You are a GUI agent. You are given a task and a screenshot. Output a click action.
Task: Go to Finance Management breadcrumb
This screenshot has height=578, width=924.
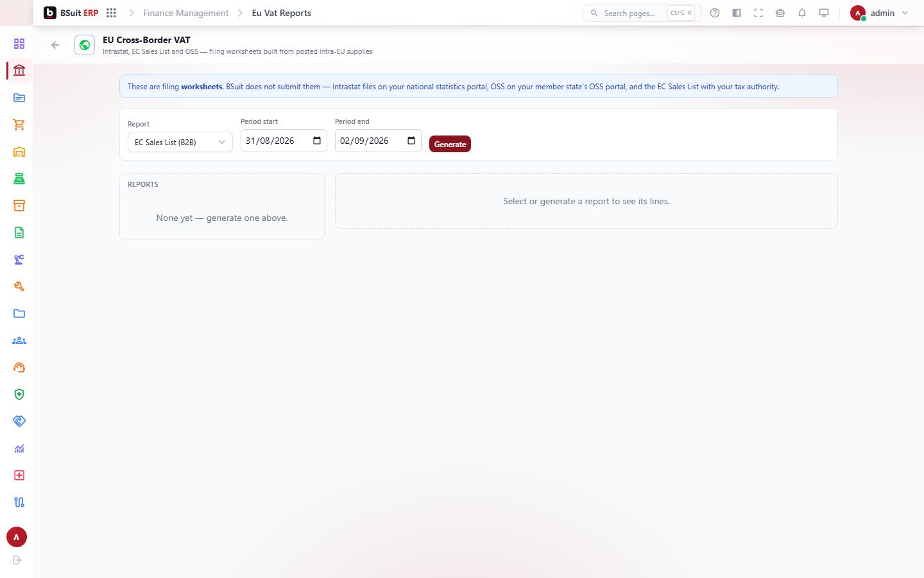186,13
